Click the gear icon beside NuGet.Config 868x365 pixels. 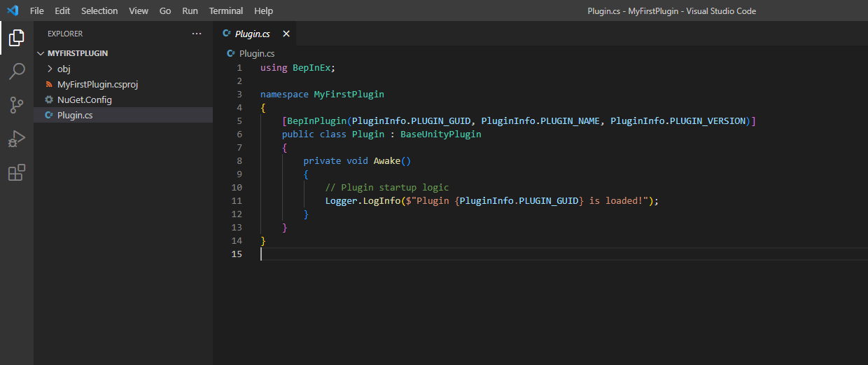point(49,99)
